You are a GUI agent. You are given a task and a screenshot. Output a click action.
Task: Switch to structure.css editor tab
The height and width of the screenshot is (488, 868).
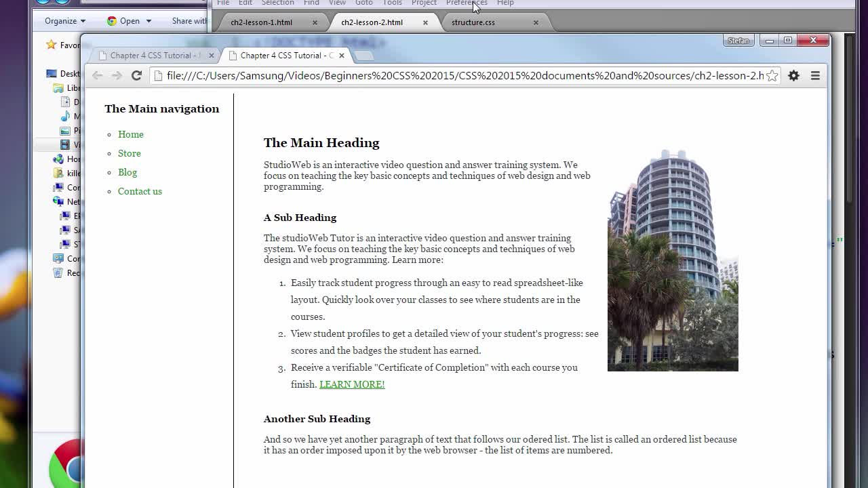(473, 22)
